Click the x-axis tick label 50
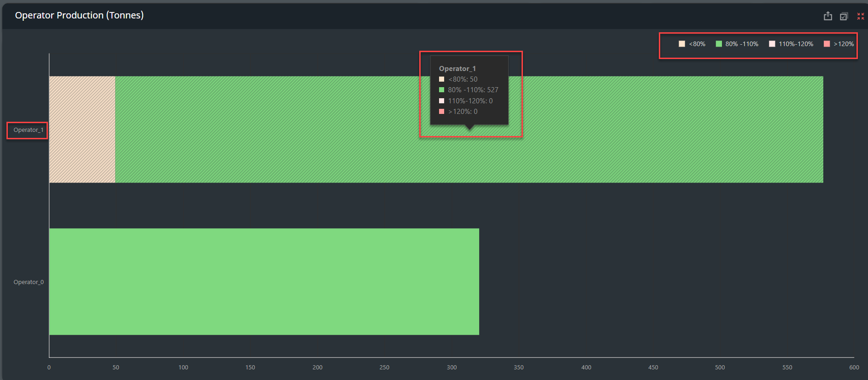Image resolution: width=868 pixels, height=380 pixels. pyautogui.click(x=116, y=368)
